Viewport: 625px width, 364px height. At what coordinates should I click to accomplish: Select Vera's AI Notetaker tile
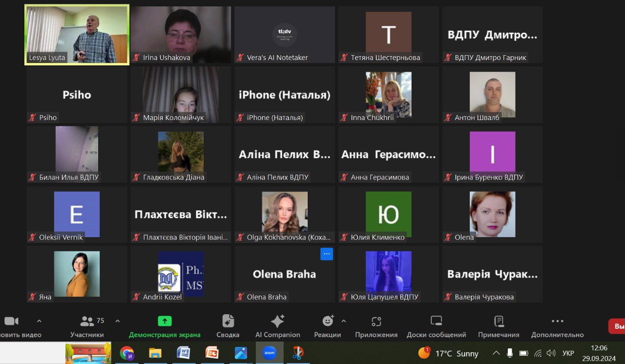point(285,35)
